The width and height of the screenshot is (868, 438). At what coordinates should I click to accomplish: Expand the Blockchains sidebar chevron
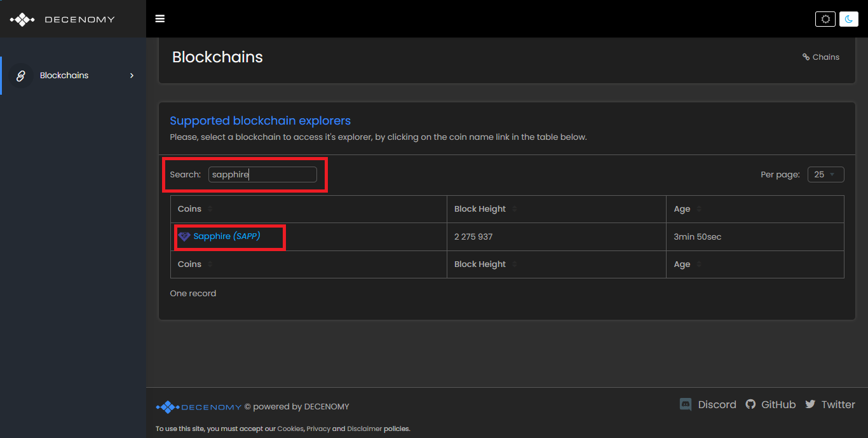pyautogui.click(x=132, y=76)
